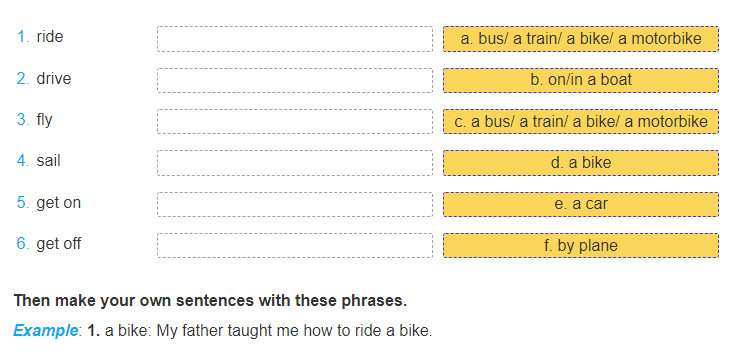Select the empty answer box beside 'sail'

295,163
